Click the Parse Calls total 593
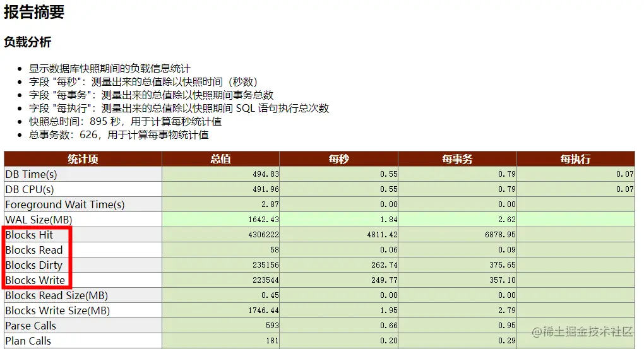The image size is (644, 349). [272, 326]
